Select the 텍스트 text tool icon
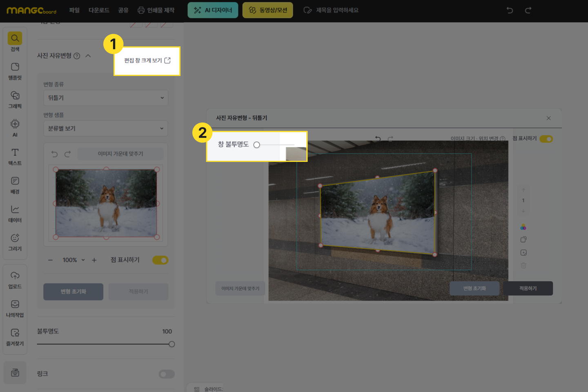 (x=15, y=153)
